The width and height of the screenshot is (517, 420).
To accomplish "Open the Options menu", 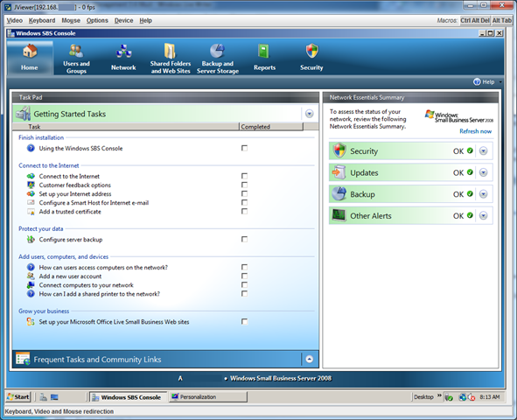I will 97,20.
